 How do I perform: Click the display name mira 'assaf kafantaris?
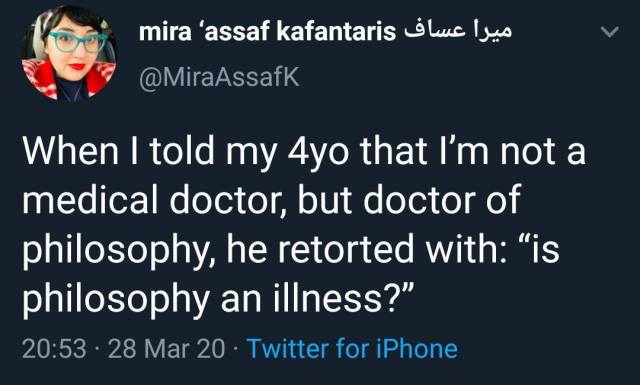pos(267,32)
